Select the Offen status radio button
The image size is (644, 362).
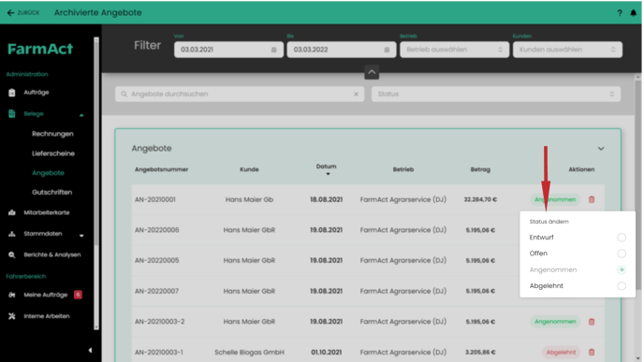coord(622,253)
